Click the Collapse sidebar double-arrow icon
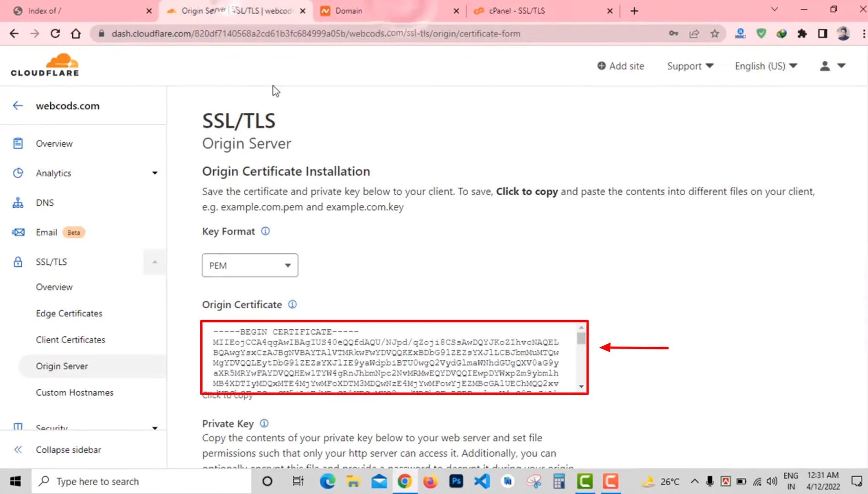Image resolution: width=868 pixels, height=494 pixels. coord(18,450)
